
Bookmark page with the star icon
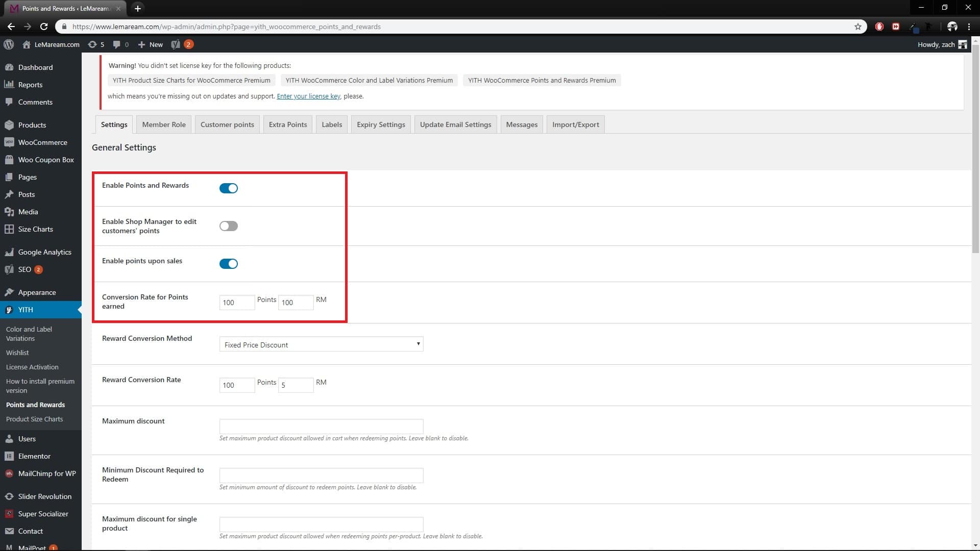857,27
